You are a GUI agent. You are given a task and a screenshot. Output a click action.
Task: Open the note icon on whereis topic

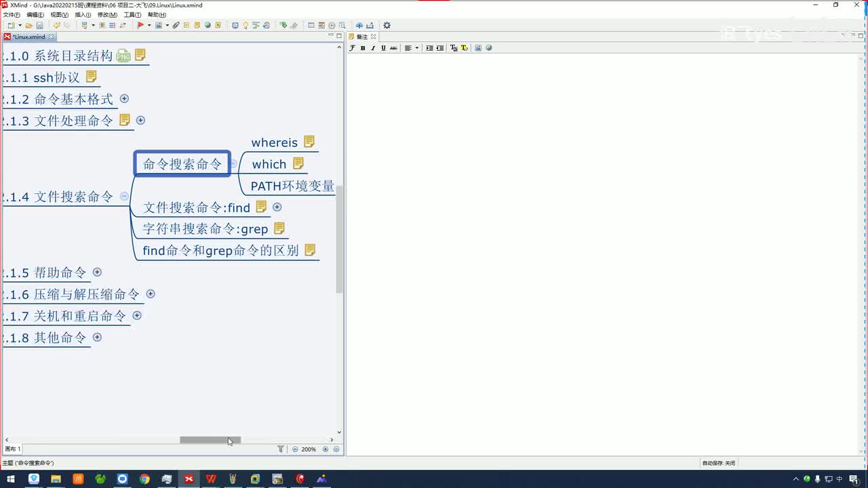pos(309,142)
